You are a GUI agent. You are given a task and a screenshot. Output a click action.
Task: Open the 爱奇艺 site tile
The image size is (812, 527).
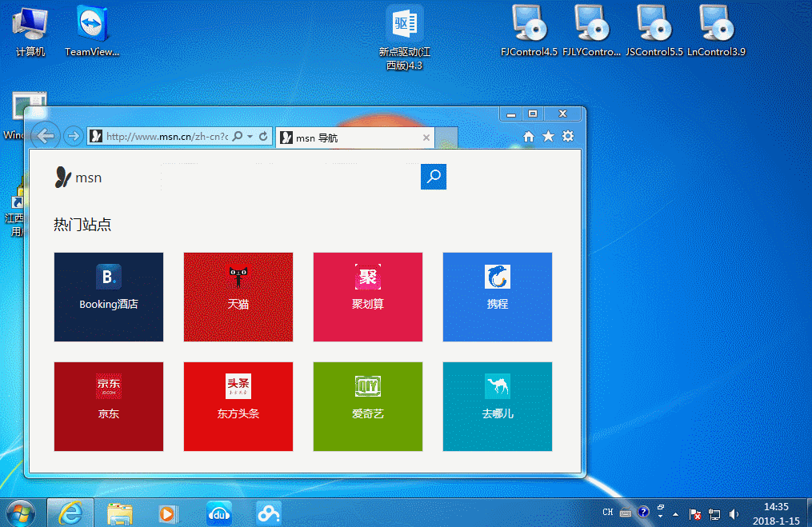click(368, 406)
